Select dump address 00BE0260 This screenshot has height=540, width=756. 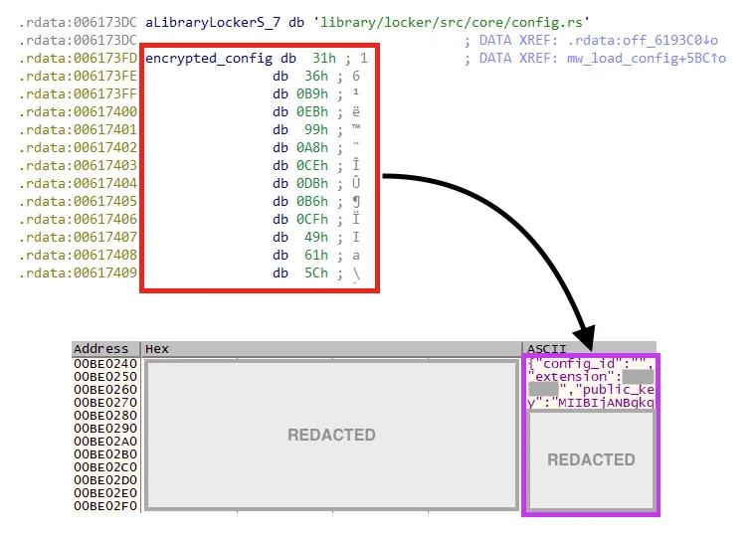click(x=105, y=390)
